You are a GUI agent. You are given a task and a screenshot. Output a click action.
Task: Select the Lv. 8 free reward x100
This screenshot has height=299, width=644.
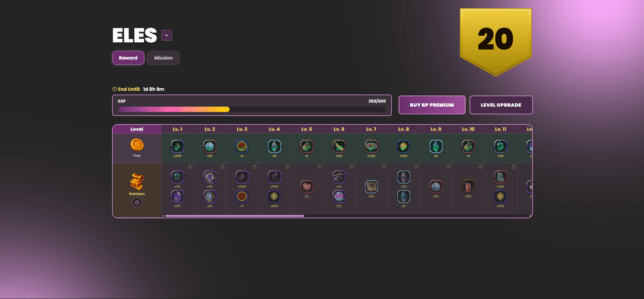[x=403, y=146]
